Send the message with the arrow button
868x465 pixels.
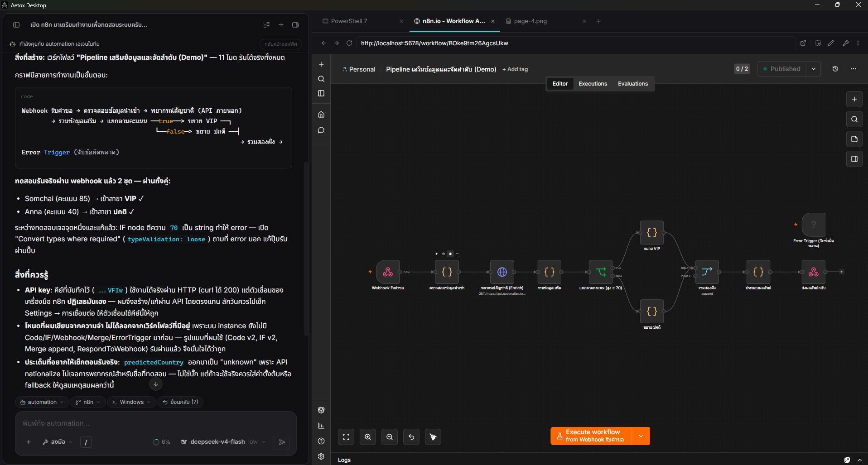(282, 442)
